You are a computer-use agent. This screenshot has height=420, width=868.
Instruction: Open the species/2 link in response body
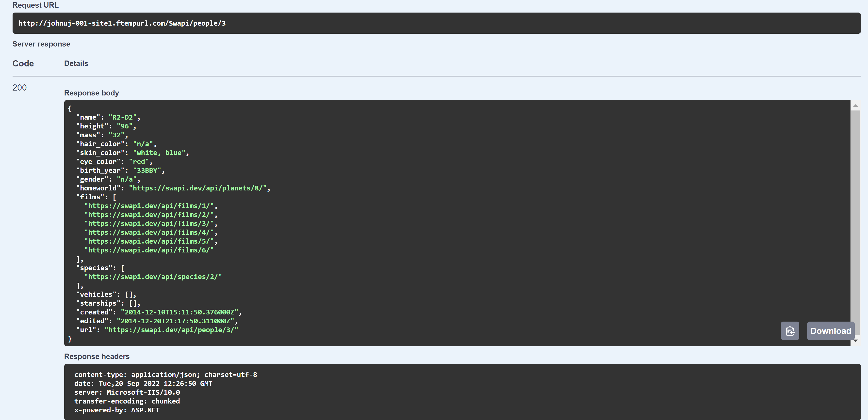point(153,277)
